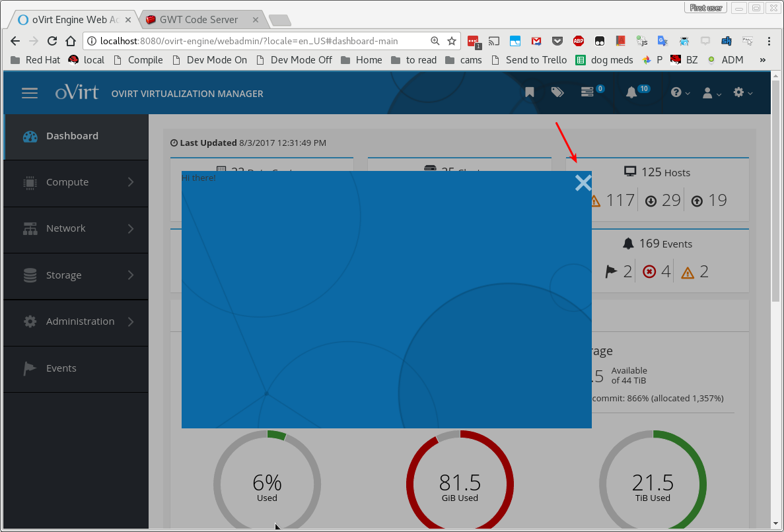Bookmark page with the star icon
Screen dimensions: 784x532
coord(452,41)
